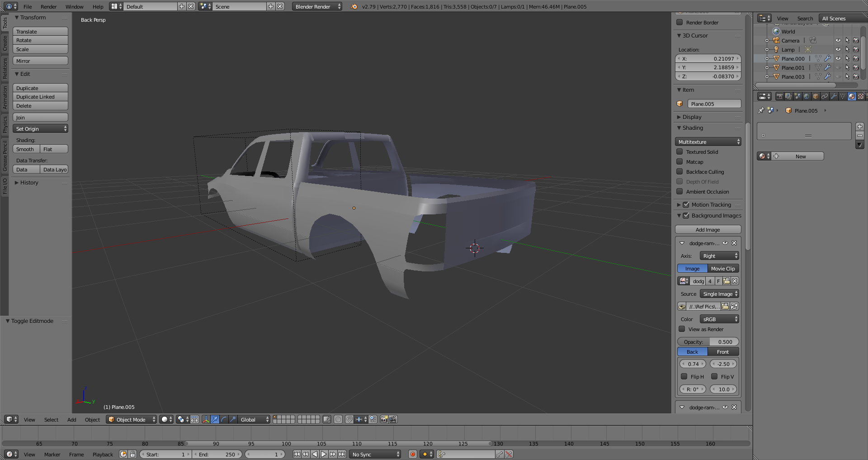
Task: Open the Render Layers properties tab
Action: click(x=788, y=96)
